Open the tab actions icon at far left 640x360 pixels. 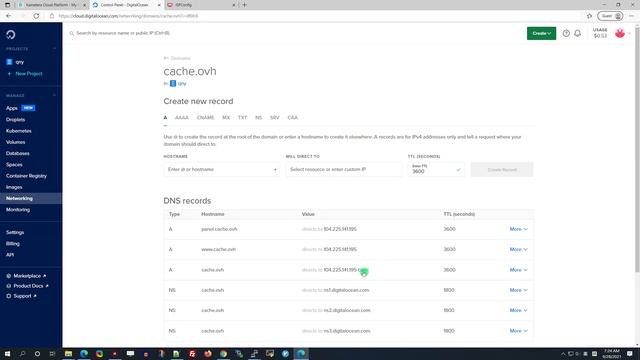[7, 5]
